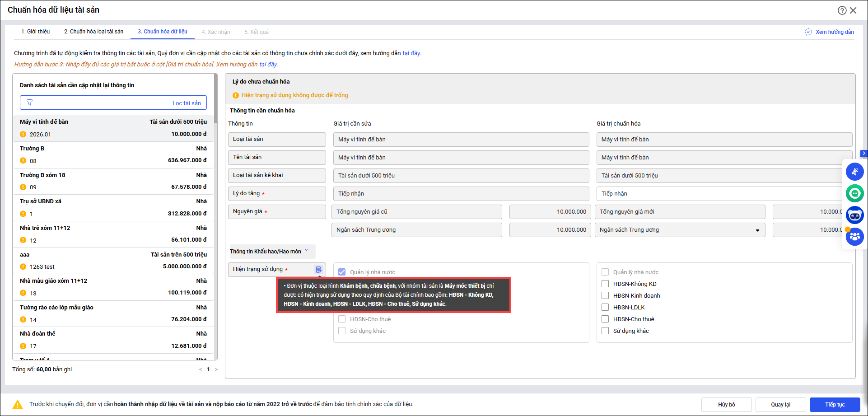Click the Quay lại button
868x416 pixels.
point(780,404)
